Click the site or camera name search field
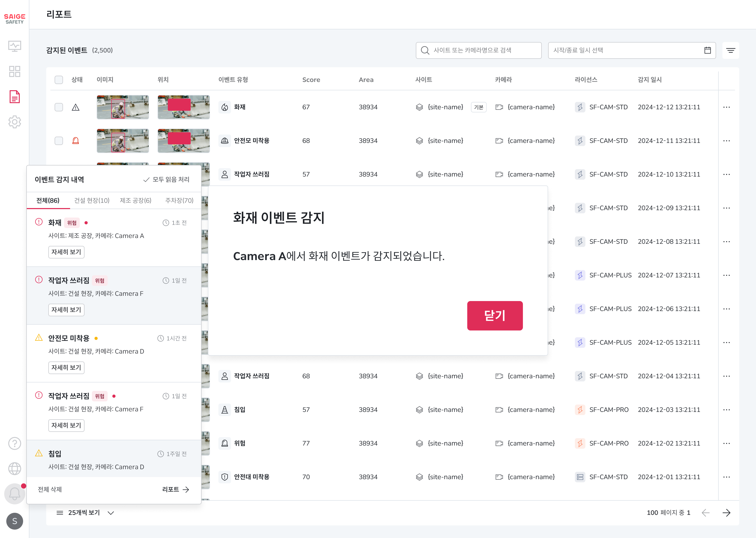This screenshot has width=756, height=538. point(478,50)
